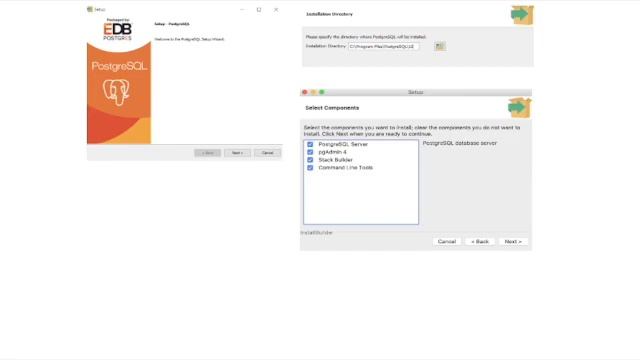Click the installer box icon in Select Components panel

(519, 107)
